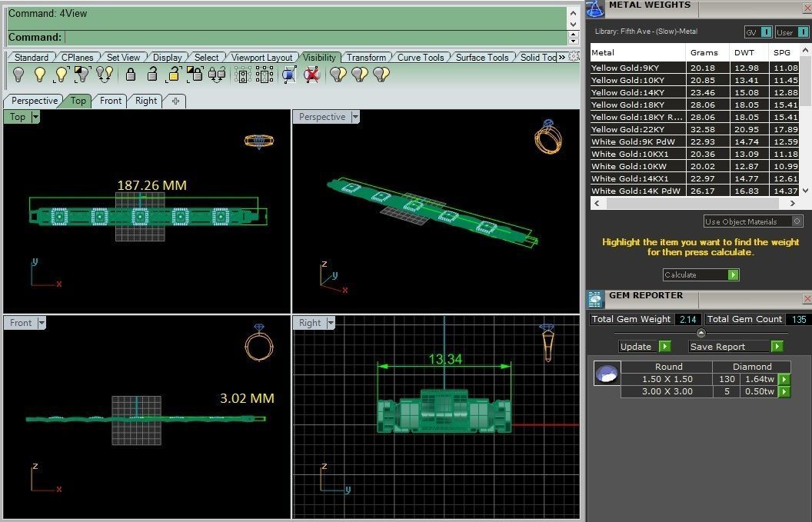The width and height of the screenshot is (812, 522).
Task: Click the Calculate button
Action: [701, 275]
